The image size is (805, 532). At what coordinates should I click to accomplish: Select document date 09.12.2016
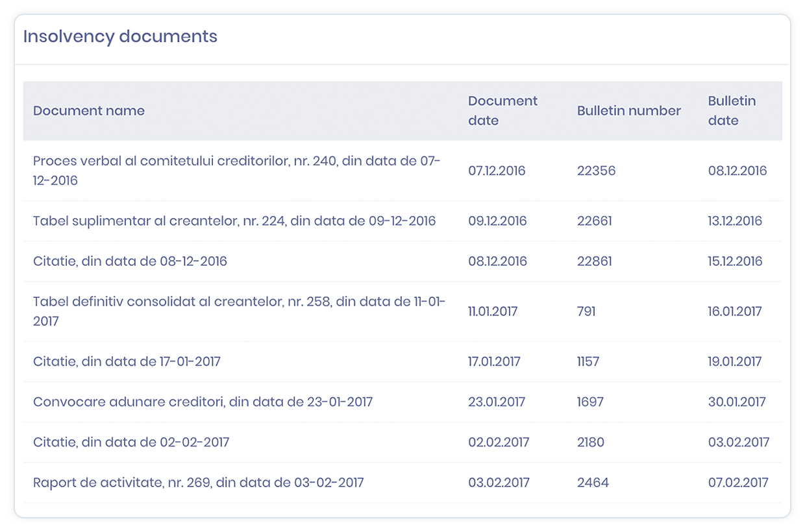click(497, 221)
